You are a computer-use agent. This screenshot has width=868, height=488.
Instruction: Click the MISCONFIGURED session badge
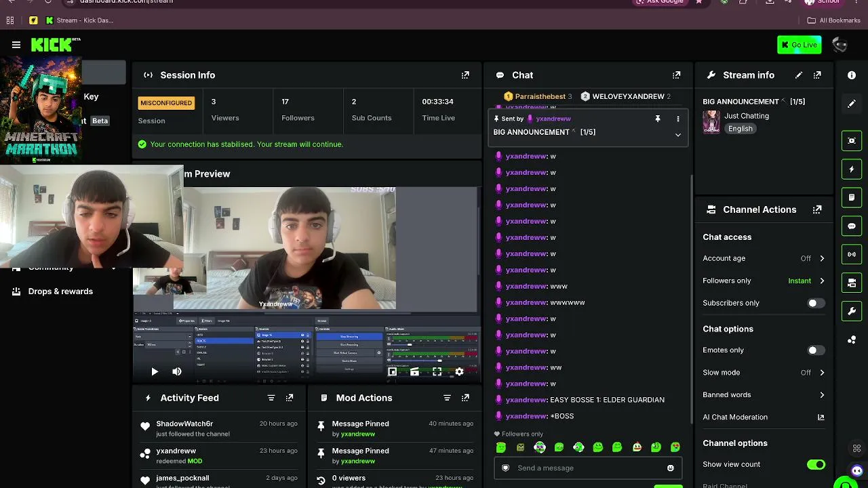pyautogui.click(x=166, y=103)
